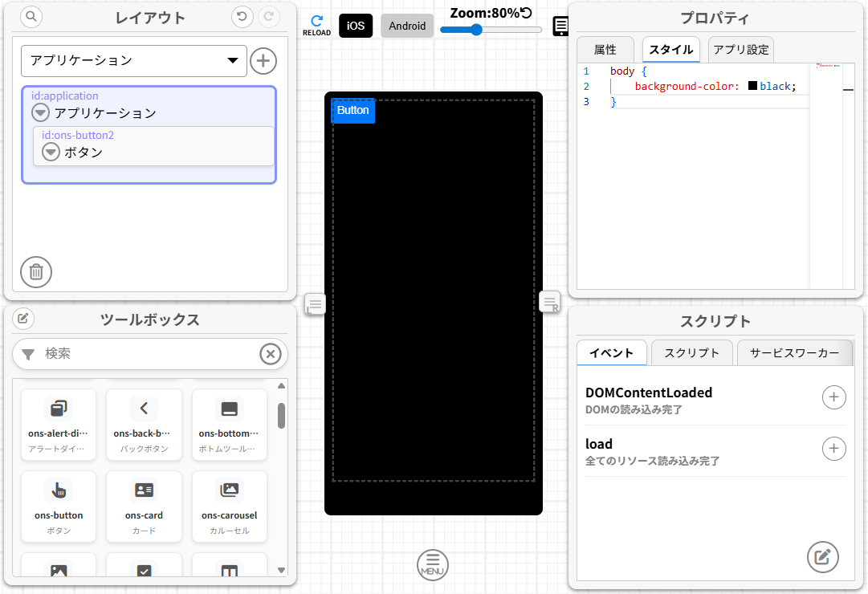The width and height of the screenshot is (868, 594).
Task: Switch preview to iOS mode
Action: (x=355, y=25)
